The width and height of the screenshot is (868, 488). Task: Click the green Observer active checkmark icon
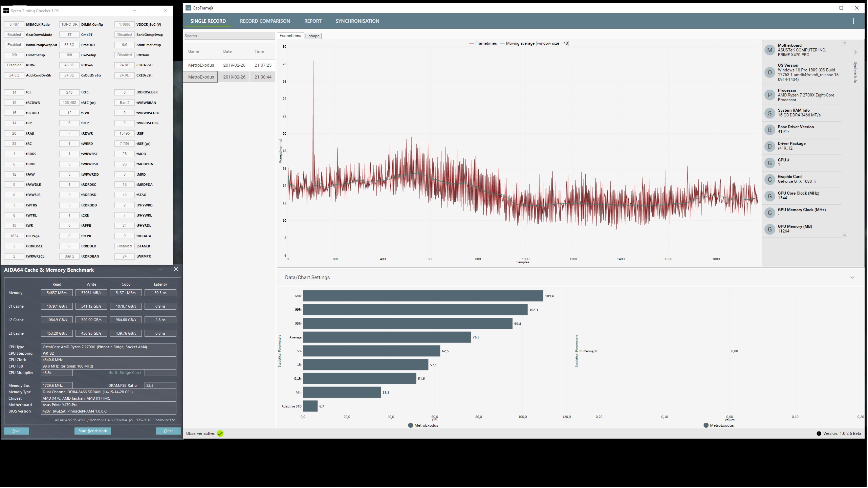221,434
